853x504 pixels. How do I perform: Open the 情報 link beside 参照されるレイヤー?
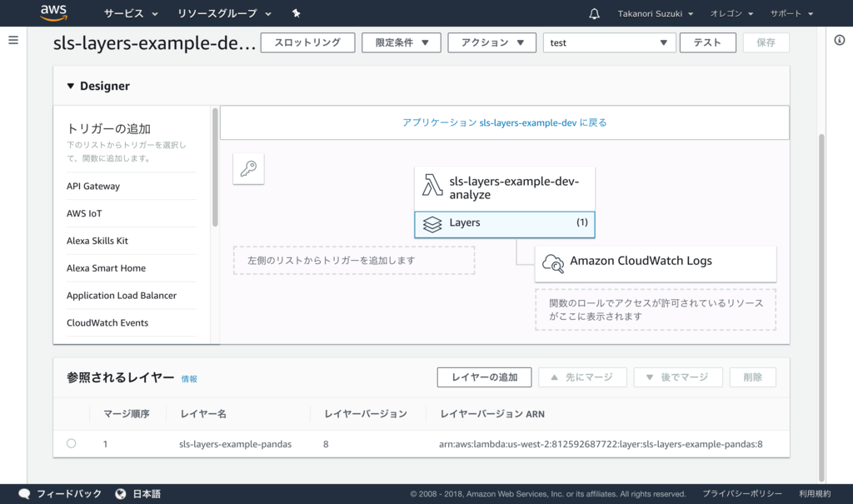coord(189,379)
